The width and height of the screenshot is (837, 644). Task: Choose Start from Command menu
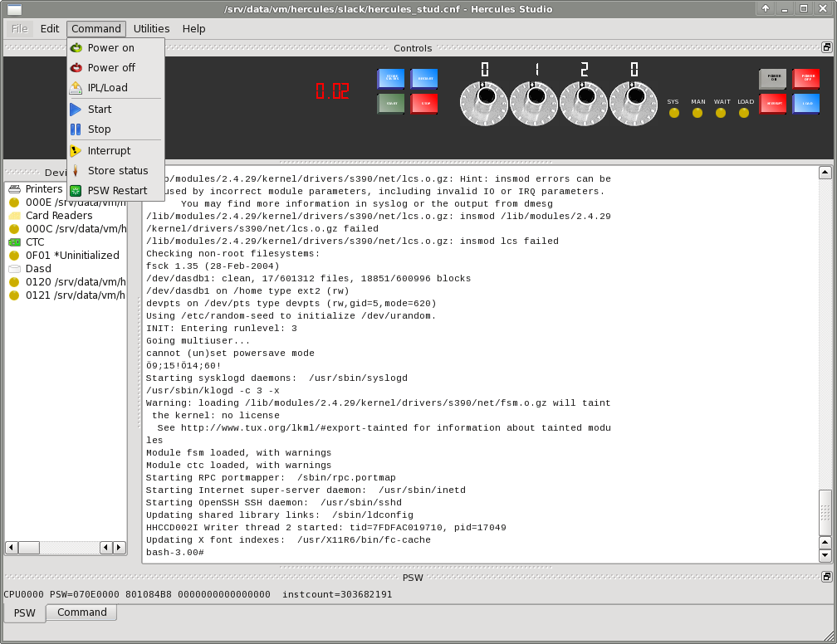116,110
